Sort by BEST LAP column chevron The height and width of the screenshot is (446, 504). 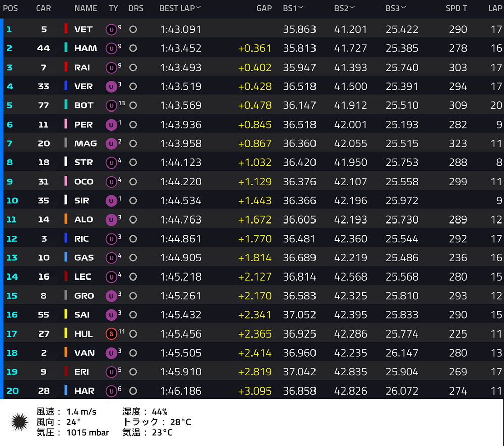click(198, 8)
